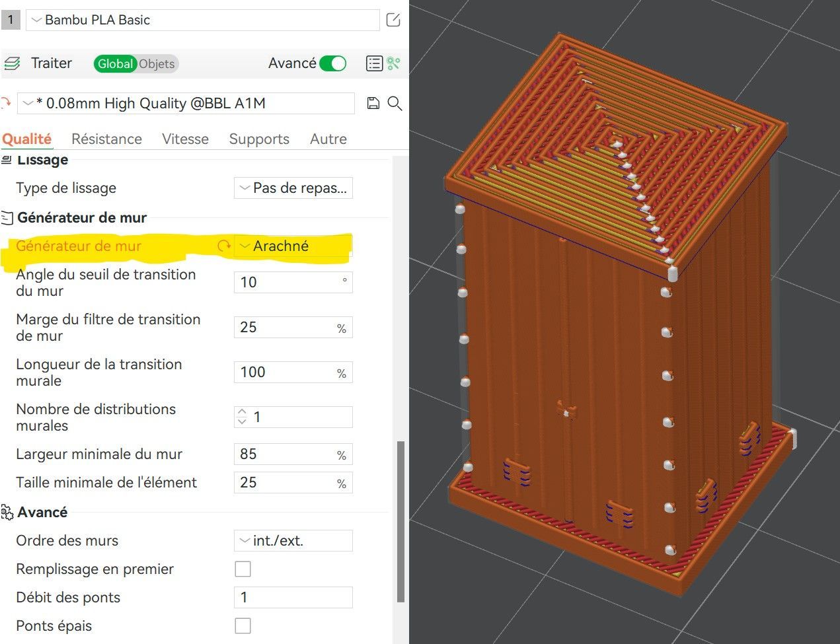Open the Bambu PLA Basic filament dropdown
Screen dimensions: 840x644
[203, 20]
